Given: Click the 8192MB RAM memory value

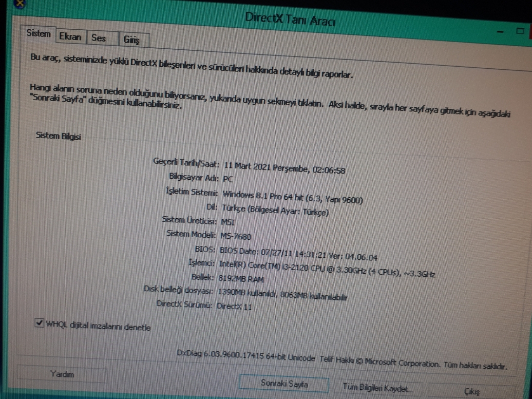Looking at the screenshot, I should pos(241,279).
